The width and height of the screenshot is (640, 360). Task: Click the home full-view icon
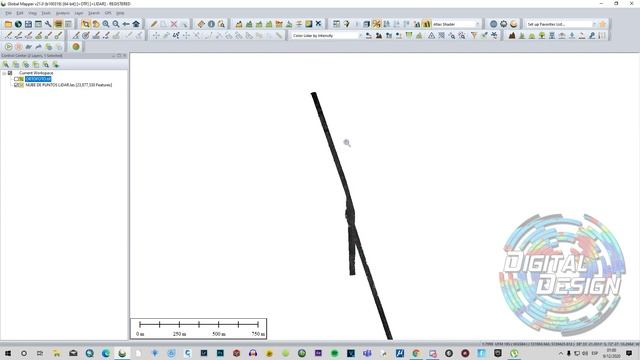(x=136, y=24)
